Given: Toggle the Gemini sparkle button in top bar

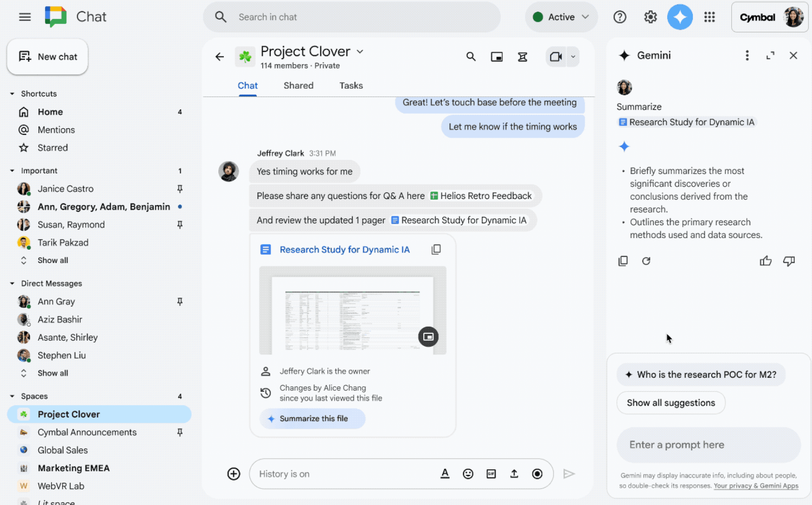Looking at the screenshot, I should coord(680,17).
